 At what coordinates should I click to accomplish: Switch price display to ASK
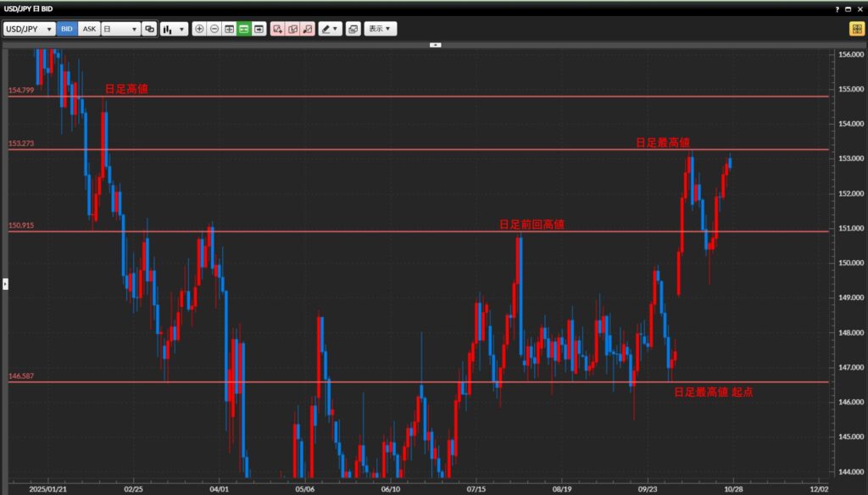click(89, 29)
